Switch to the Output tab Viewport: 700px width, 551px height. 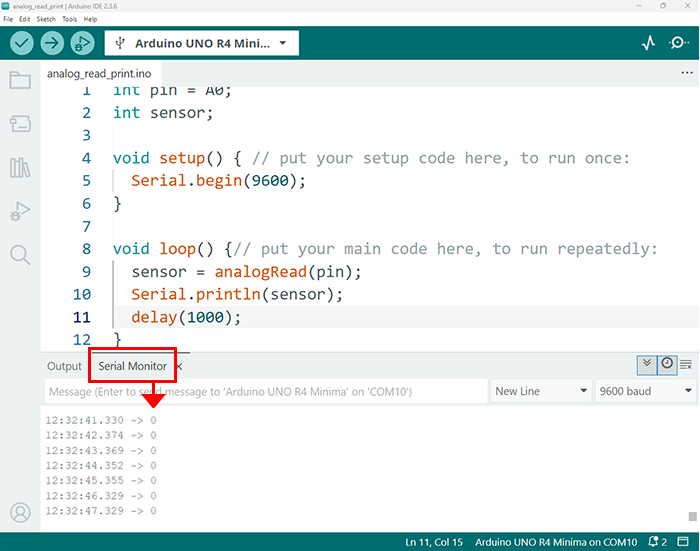coord(64,366)
